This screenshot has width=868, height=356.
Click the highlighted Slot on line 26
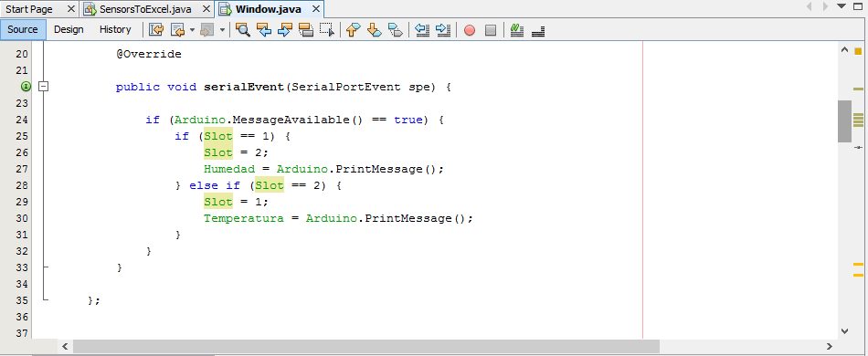click(x=218, y=152)
